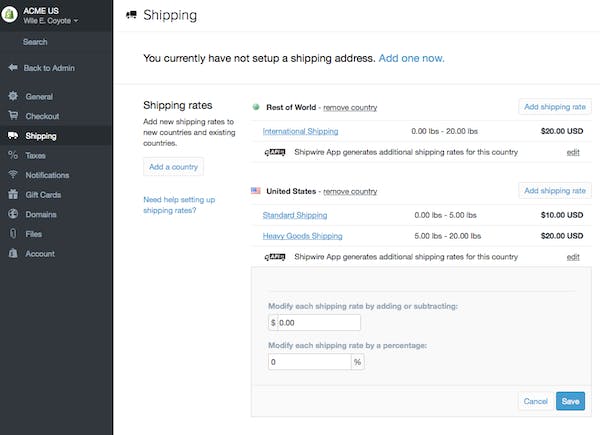
Task: Click the General settings gear icon
Action: (12, 97)
